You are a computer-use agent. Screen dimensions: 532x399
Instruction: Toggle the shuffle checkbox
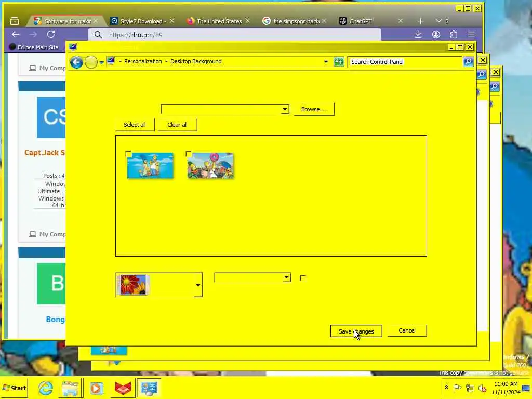[x=303, y=278]
